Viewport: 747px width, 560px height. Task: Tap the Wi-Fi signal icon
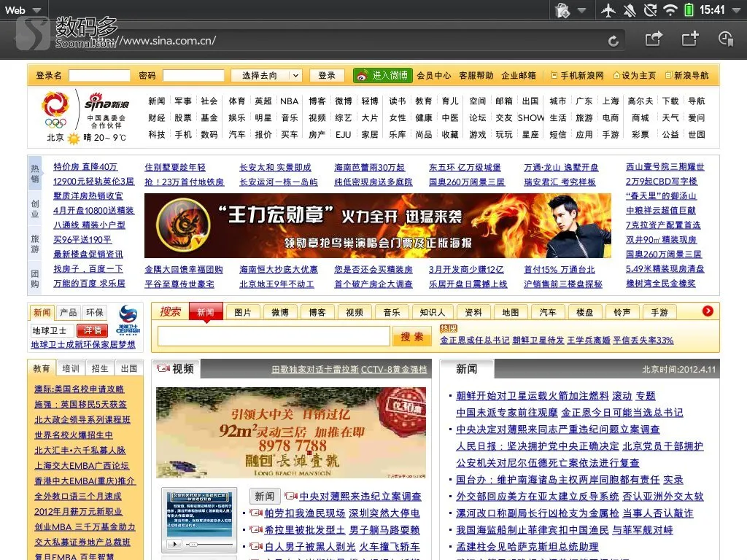click(x=670, y=10)
